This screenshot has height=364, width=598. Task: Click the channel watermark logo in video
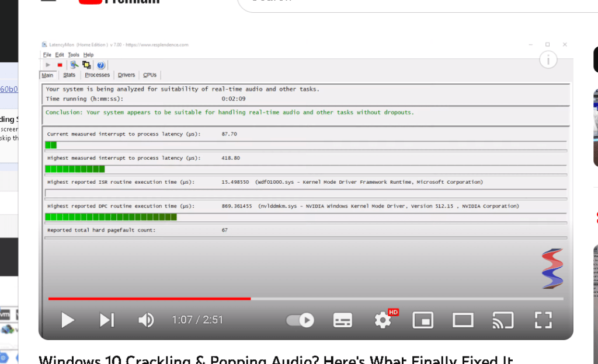[552, 268]
